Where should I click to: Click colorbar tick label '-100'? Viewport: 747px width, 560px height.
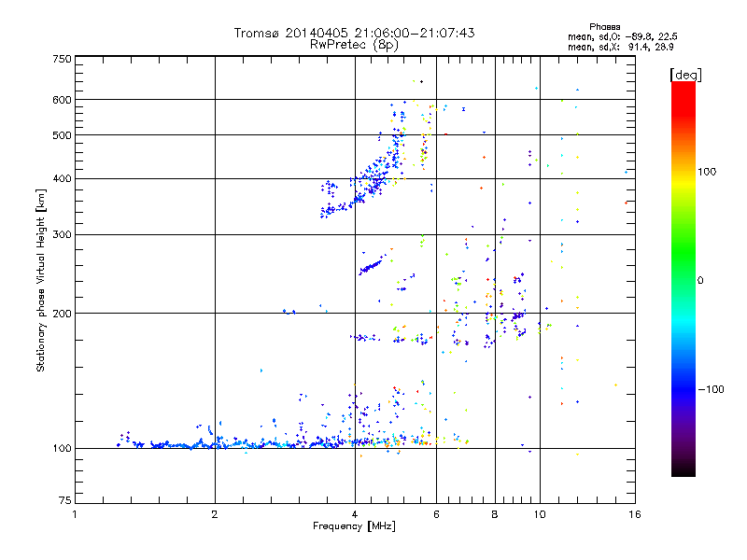711,389
